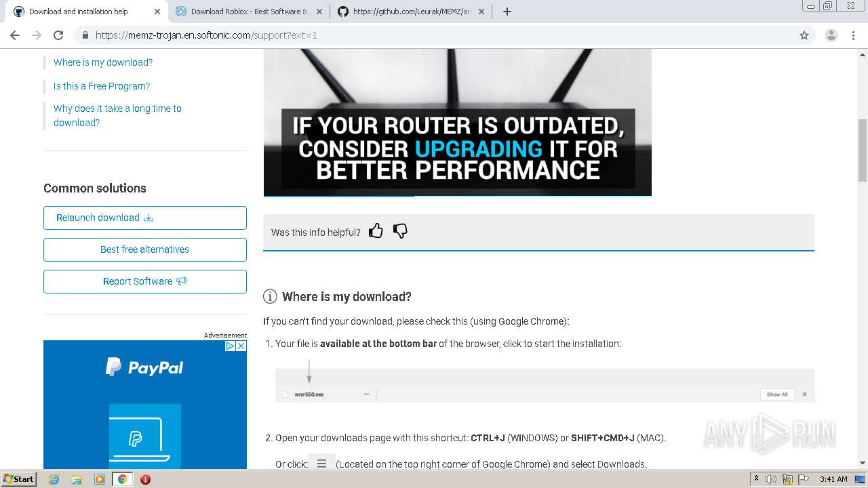The image size is (868, 488).
Task: Click the video progress bar
Action: (x=458, y=196)
